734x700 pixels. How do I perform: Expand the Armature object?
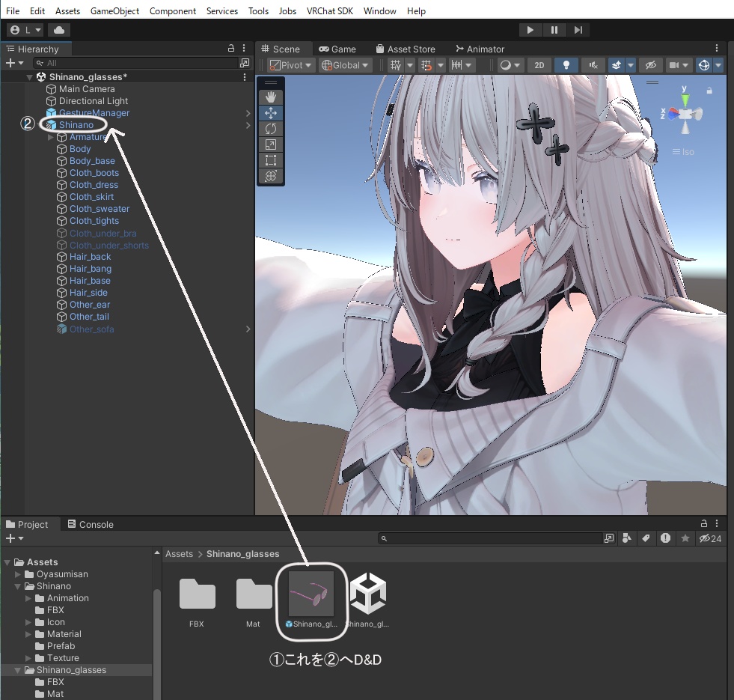(51, 137)
